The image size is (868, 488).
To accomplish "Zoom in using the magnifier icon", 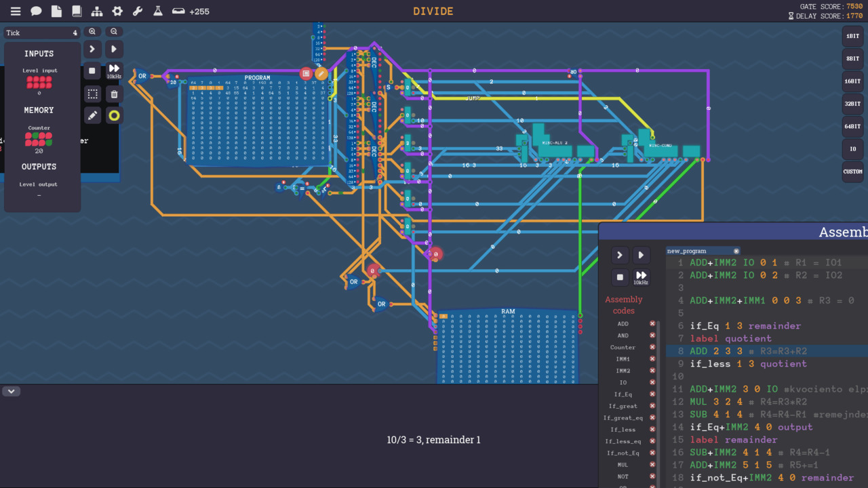I will tap(92, 31).
